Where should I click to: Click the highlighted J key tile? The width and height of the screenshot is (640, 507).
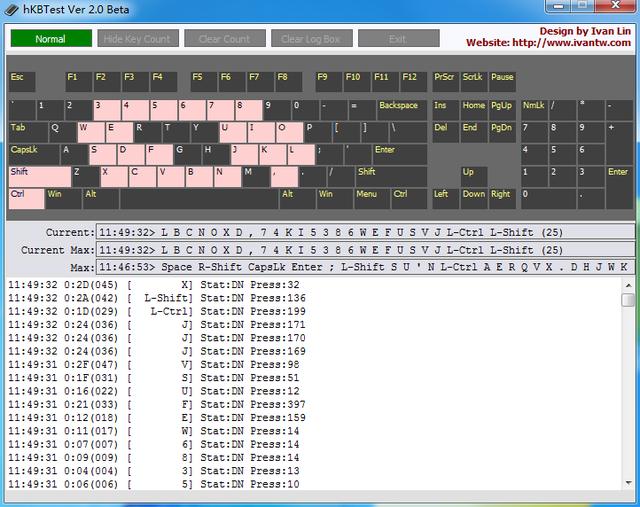(244, 155)
